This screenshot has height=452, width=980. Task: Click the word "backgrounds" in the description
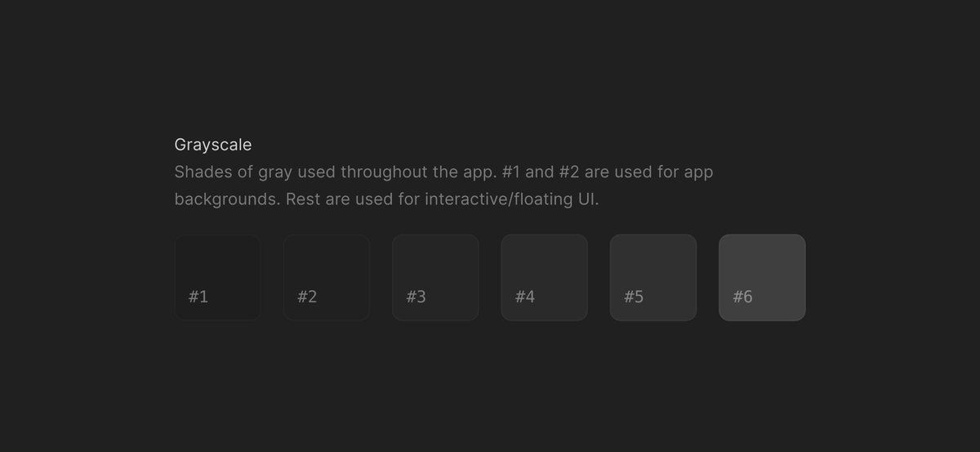point(228,199)
